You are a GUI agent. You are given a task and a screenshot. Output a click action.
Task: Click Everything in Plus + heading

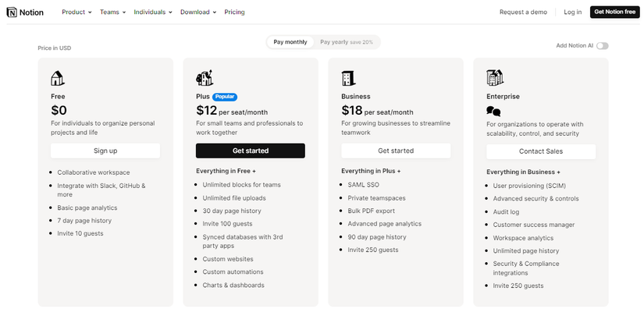click(x=371, y=171)
